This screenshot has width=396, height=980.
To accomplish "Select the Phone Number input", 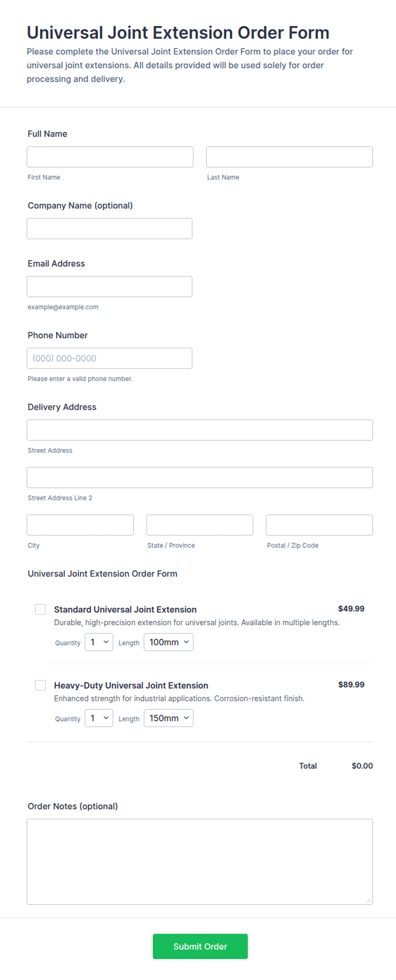I will [109, 358].
